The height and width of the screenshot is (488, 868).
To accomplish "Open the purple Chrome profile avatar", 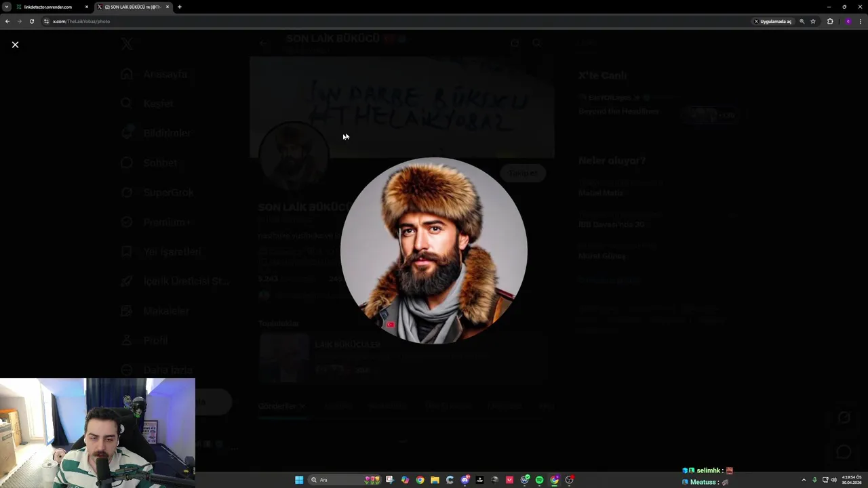I will tap(848, 21).
